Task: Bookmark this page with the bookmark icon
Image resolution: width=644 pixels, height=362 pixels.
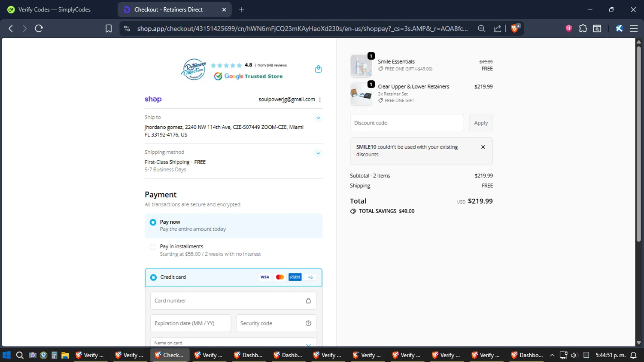Action: tap(109, 28)
